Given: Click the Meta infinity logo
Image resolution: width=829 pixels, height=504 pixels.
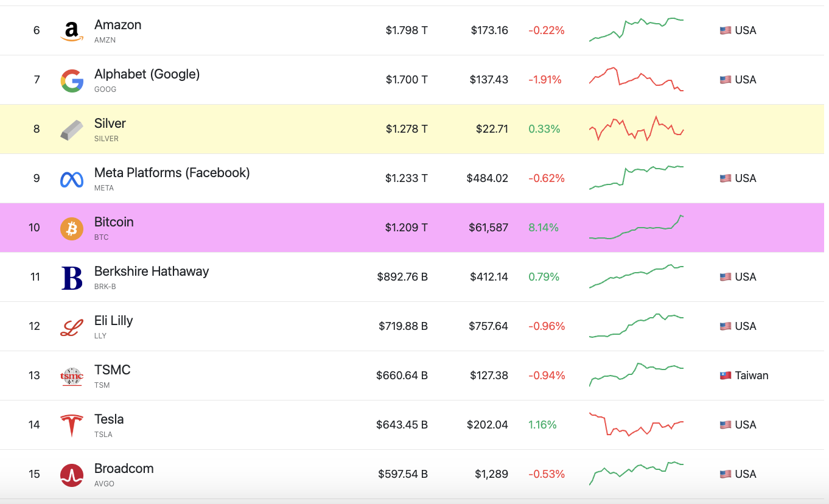Looking at the screenshot, I should click(x=72, y=179).
